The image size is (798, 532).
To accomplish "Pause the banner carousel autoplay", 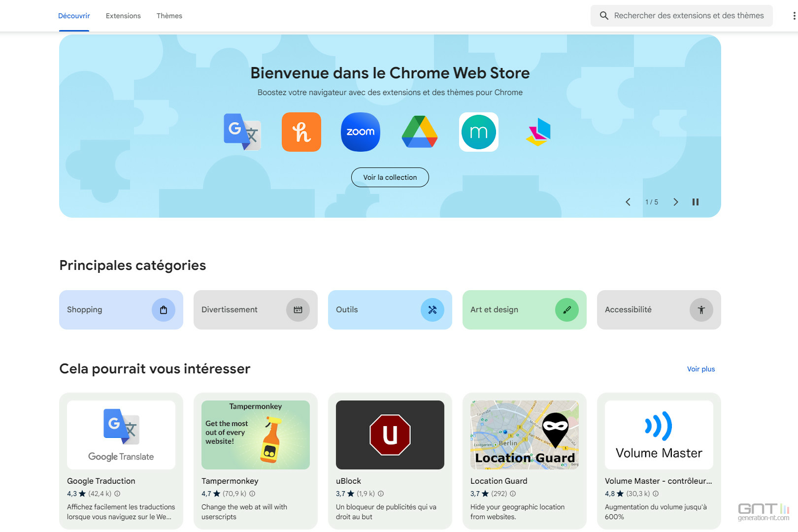I will pyautogui.click(x=696, y=202).
